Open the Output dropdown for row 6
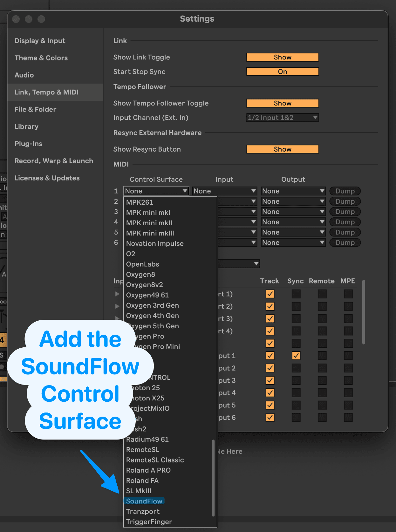This screenshot has width=396, height=532. [293, 242]
